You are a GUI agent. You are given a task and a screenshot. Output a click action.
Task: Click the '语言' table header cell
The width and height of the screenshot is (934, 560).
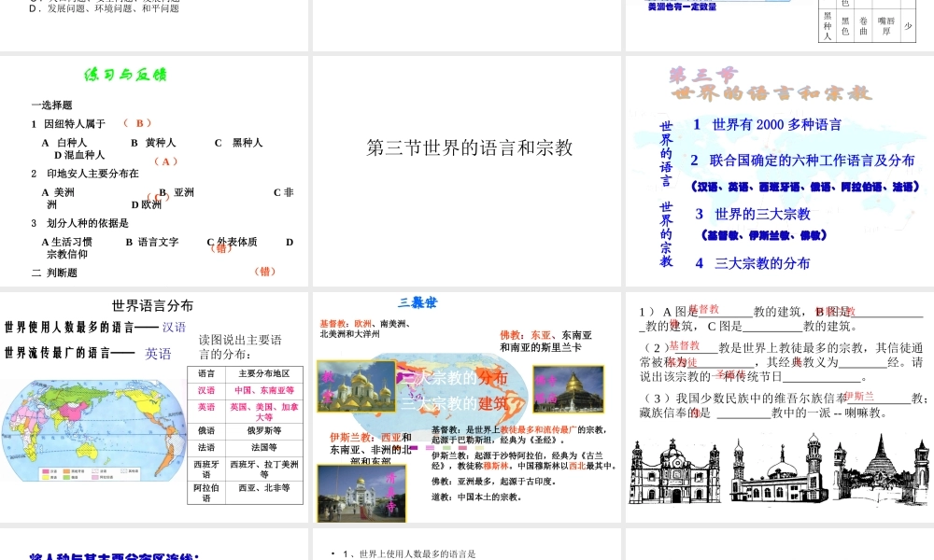(x=206, y=373)
